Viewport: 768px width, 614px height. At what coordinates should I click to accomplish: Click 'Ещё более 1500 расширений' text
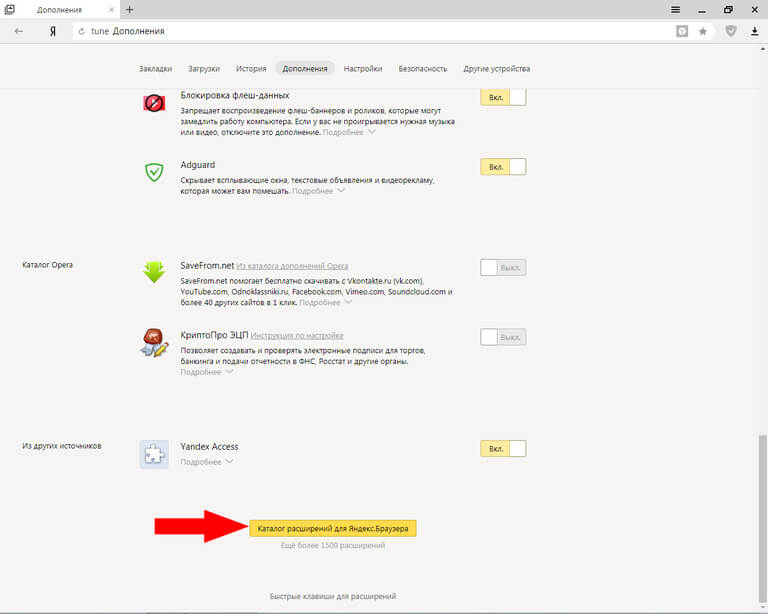coord(333,545)
